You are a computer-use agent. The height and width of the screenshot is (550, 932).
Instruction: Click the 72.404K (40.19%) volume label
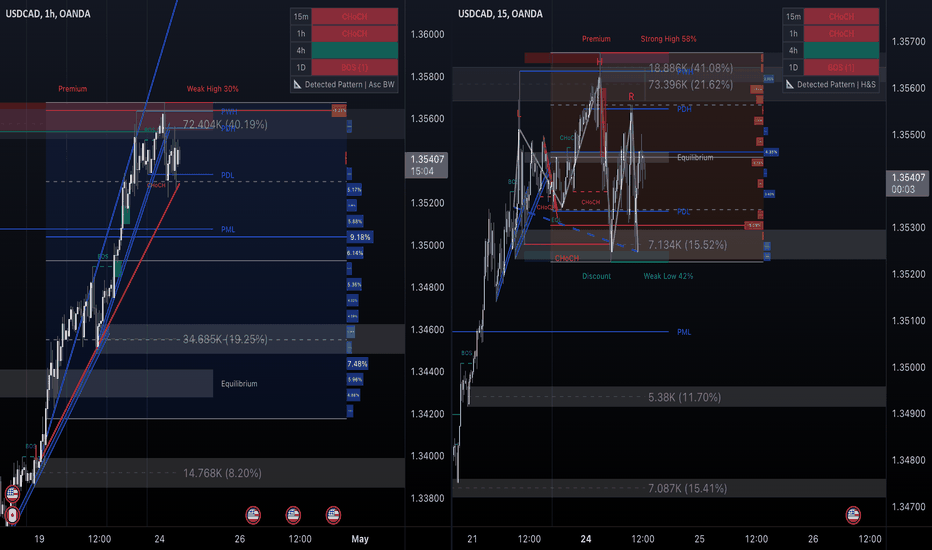[225, 124]
